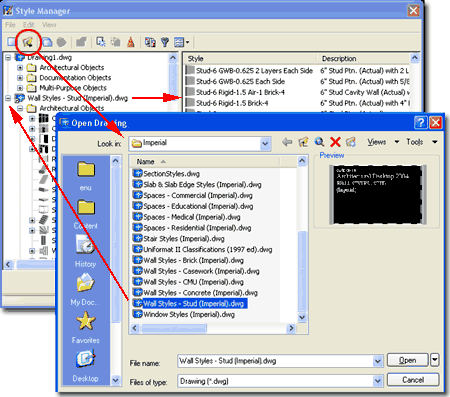Select Wall Styles - Concrete (Imperial).dwg
Image resolution: width=450 pixels, height=397 pixels.
point(195,293)
